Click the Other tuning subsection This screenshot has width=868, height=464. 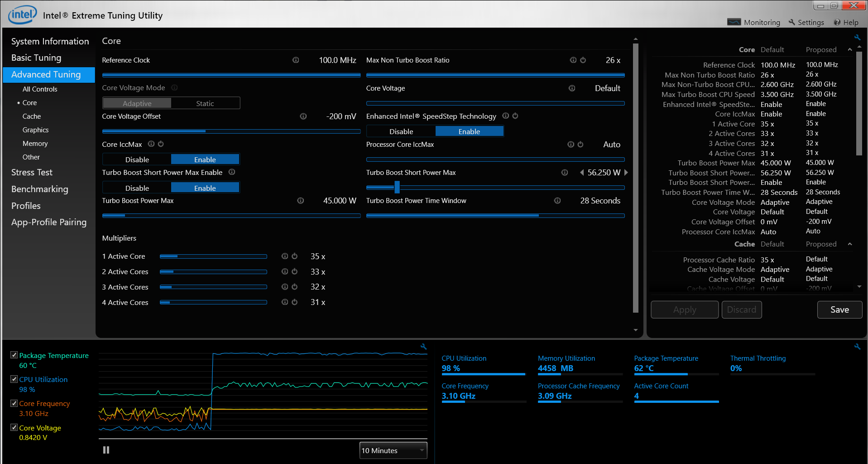(31, 157)
